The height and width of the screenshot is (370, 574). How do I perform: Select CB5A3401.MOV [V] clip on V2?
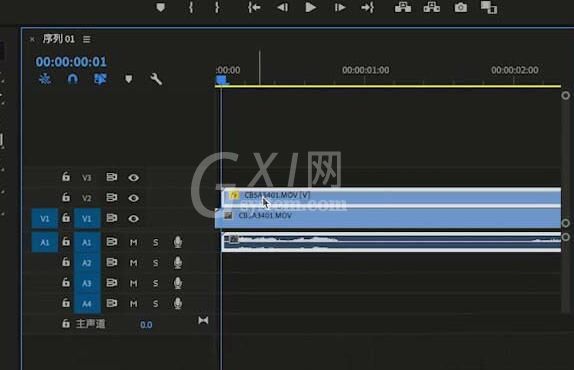click(391, 198)
